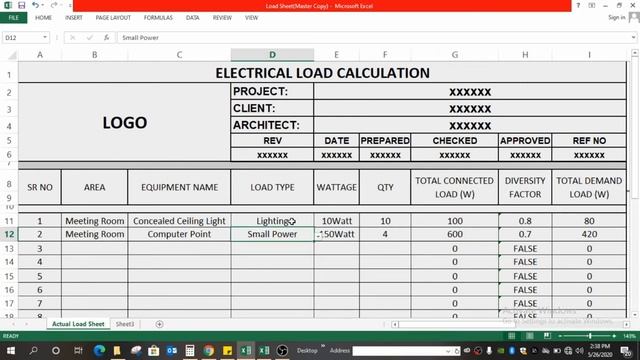Open Sticky Notes from the taskbar

point(227,351)
